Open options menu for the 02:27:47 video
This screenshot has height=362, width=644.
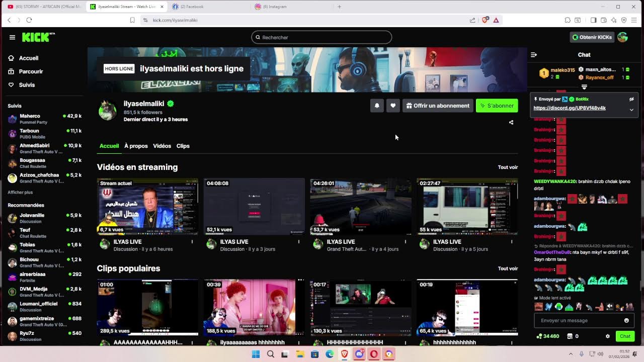512,242
